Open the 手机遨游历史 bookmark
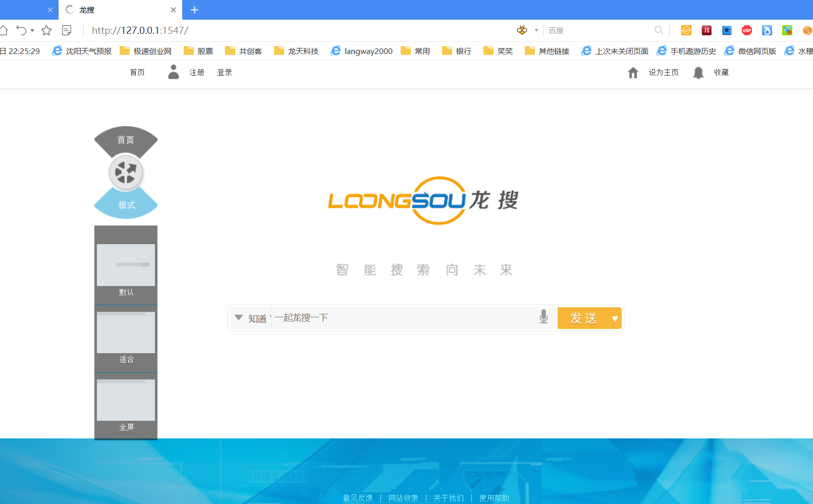This screenshot has height=504, width=813. (x=686, y=51)
